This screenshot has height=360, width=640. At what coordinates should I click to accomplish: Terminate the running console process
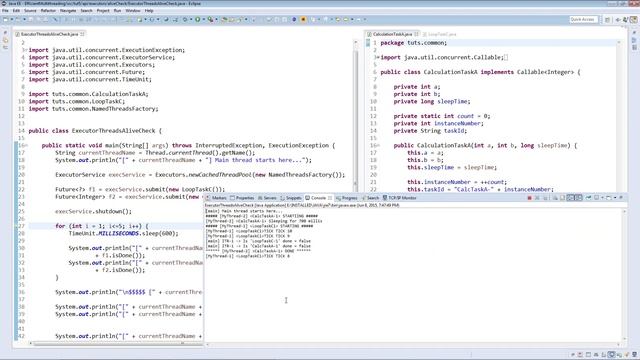[529, 198]
